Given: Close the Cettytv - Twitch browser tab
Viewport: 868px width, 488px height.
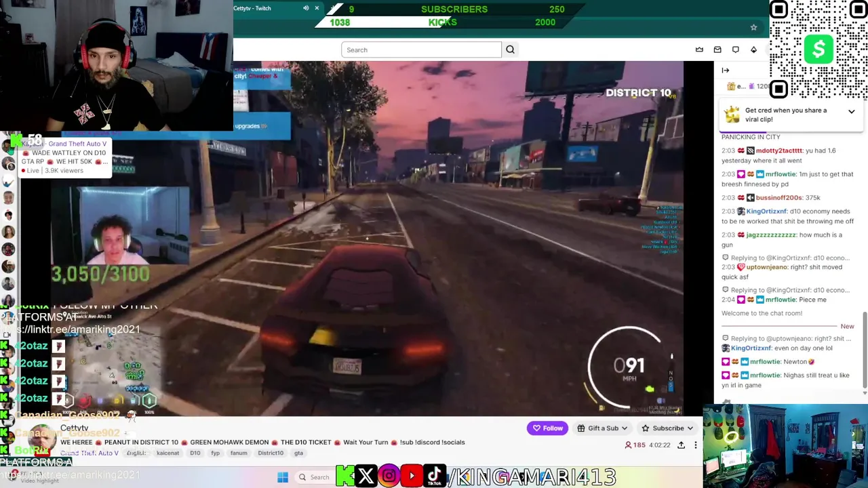Looking at the screenshot, I should (317, 8).
